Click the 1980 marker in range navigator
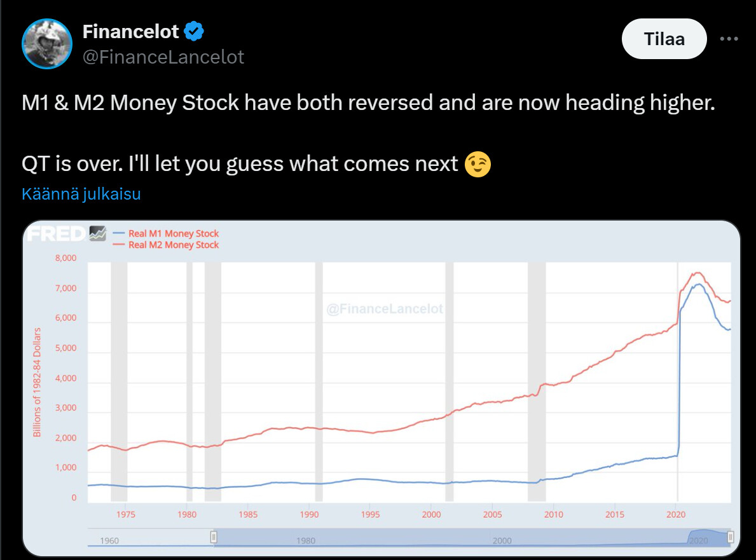Image resolution: width=756 pixels, height=560 pixels. (306, 541)
